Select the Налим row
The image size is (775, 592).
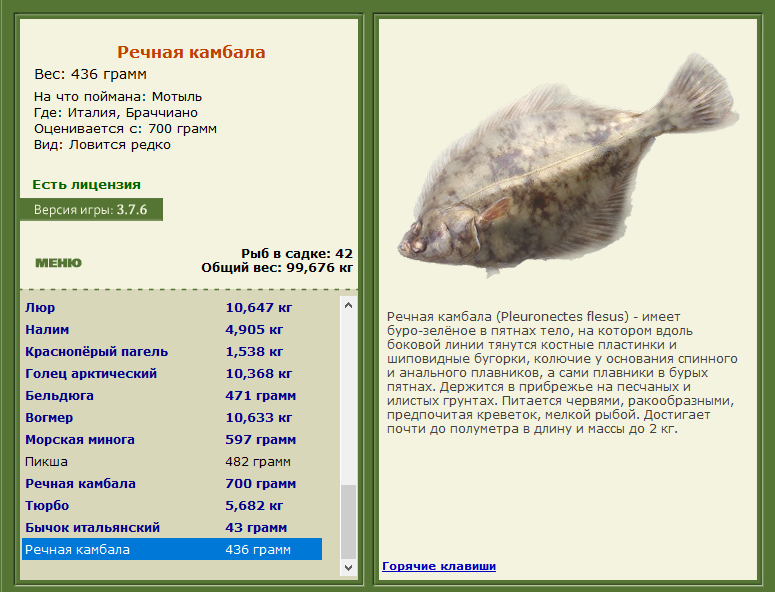tap(172, 330)
